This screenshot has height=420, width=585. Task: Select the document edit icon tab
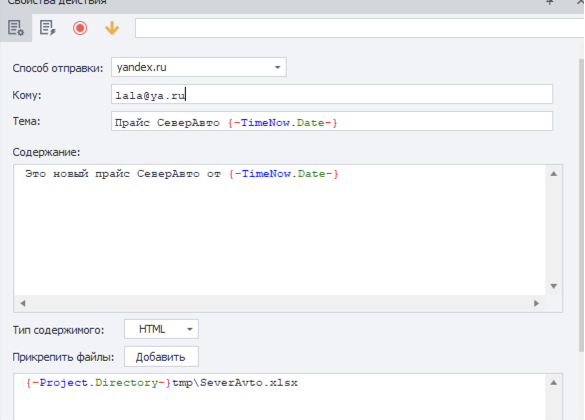click(48, 28)
